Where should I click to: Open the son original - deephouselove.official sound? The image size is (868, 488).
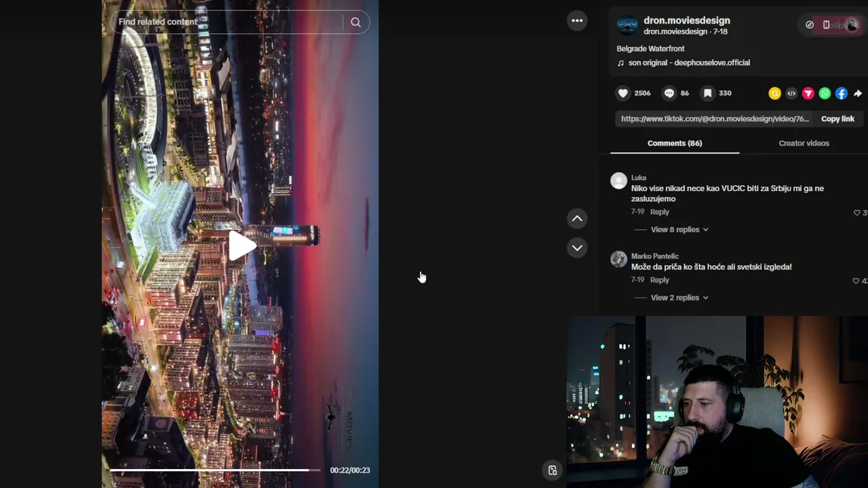(689, 63)
